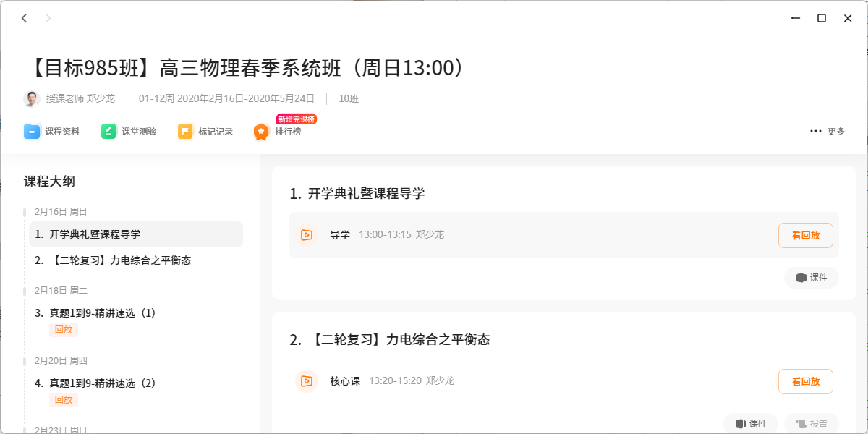The width and height of the screenshot is (868, 434).
Task: Expand the 更多 menu
Action: coord(827,132)
